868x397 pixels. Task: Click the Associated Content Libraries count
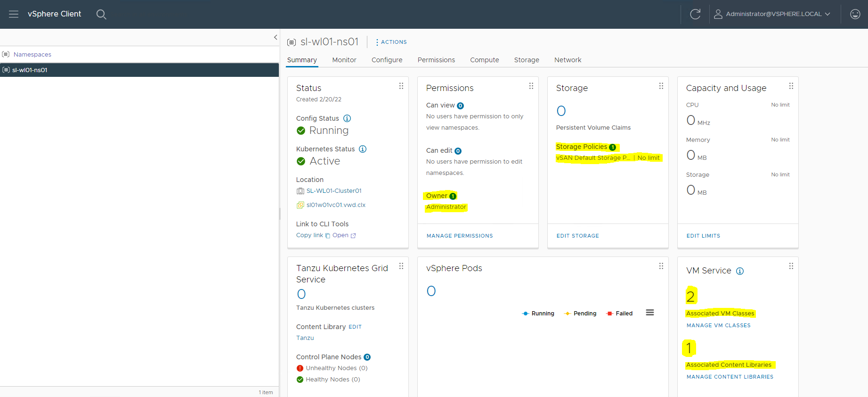[689, 348]
